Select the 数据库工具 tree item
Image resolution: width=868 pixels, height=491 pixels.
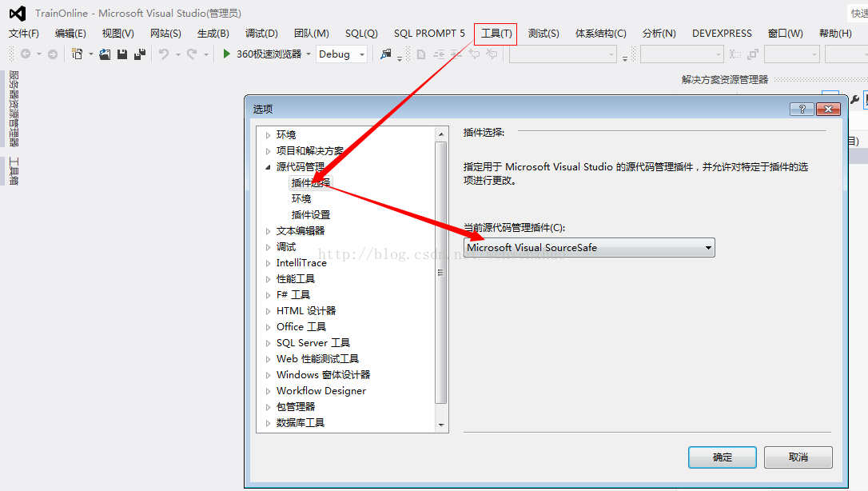(x=300, y=423)
